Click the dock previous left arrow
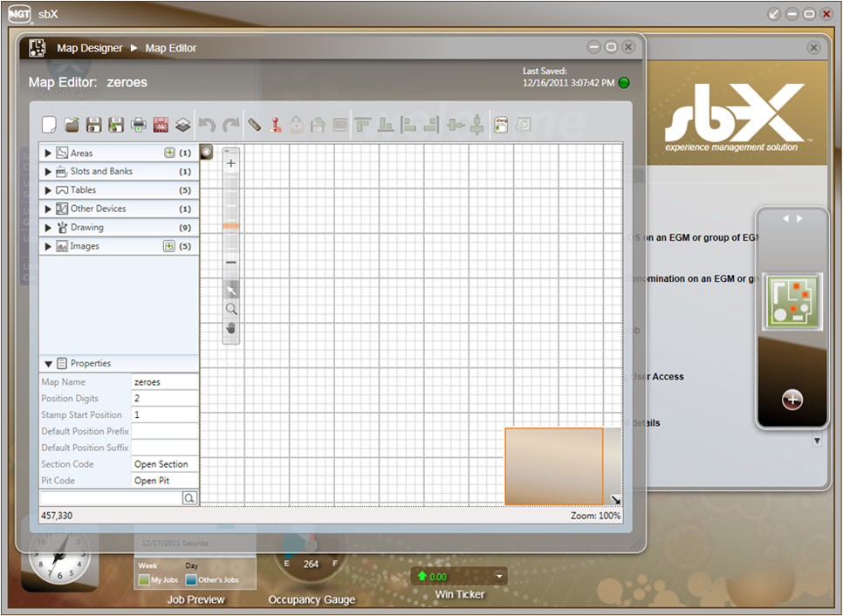The width and height of the screenshot is (843, 616). tap(785, 219)
